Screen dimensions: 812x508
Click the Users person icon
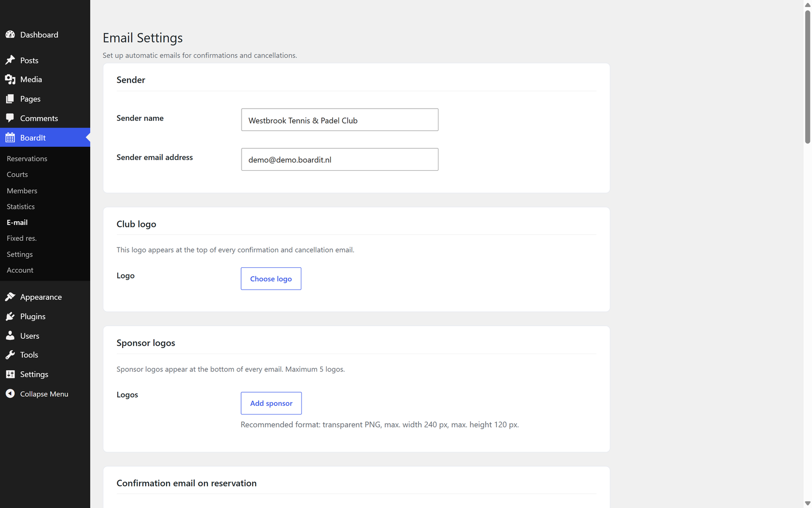click(10, 335)
